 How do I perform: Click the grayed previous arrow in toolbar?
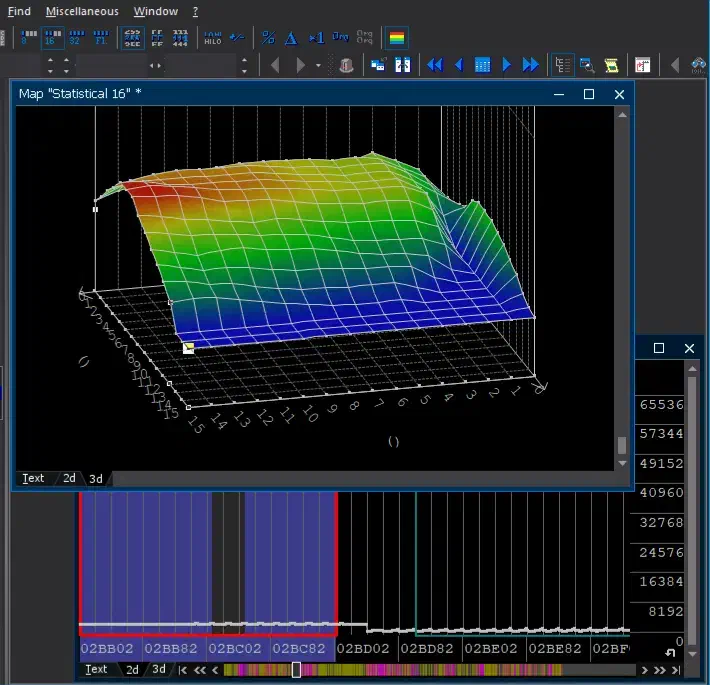click(x=274, y=65)
